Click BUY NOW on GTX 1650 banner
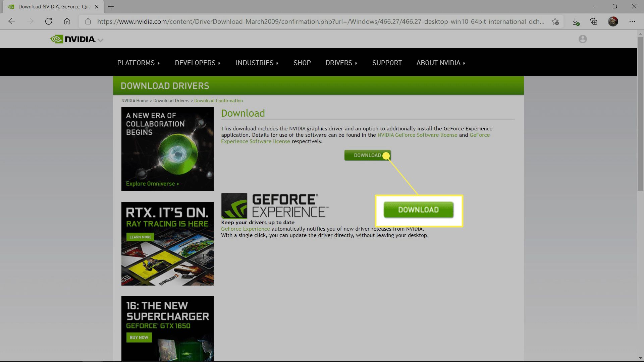Screen dimensions: 644x362 tap(139, 338)
